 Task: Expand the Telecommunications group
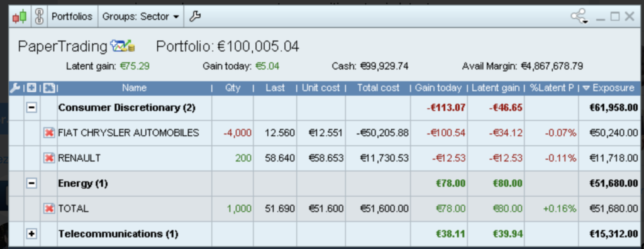tap(31, 234)
